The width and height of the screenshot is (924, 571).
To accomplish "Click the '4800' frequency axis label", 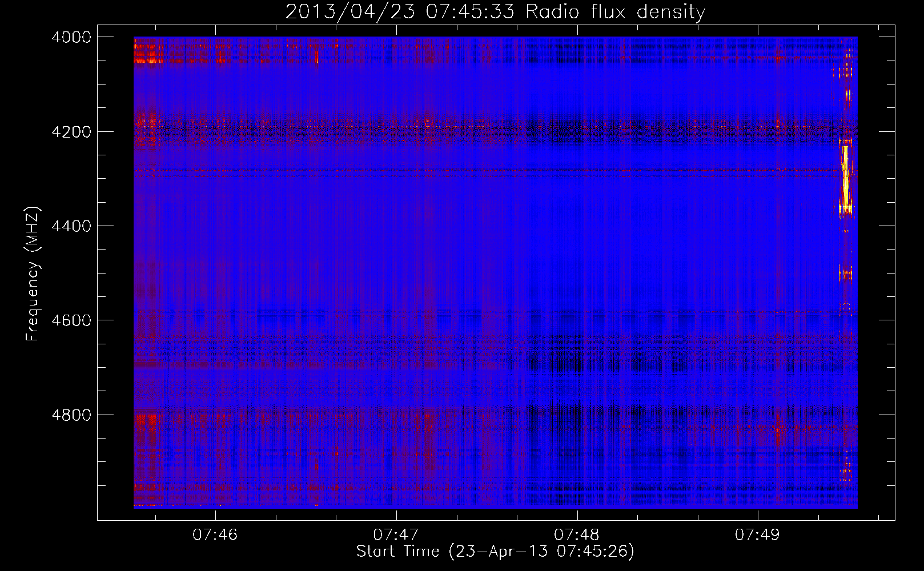I will [x=71, y=415].
